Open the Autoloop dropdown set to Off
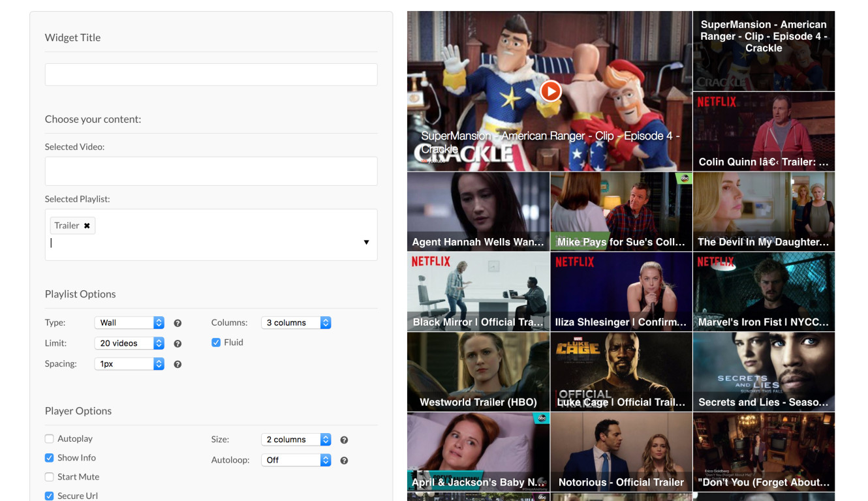868x501 pixels. 296,460
